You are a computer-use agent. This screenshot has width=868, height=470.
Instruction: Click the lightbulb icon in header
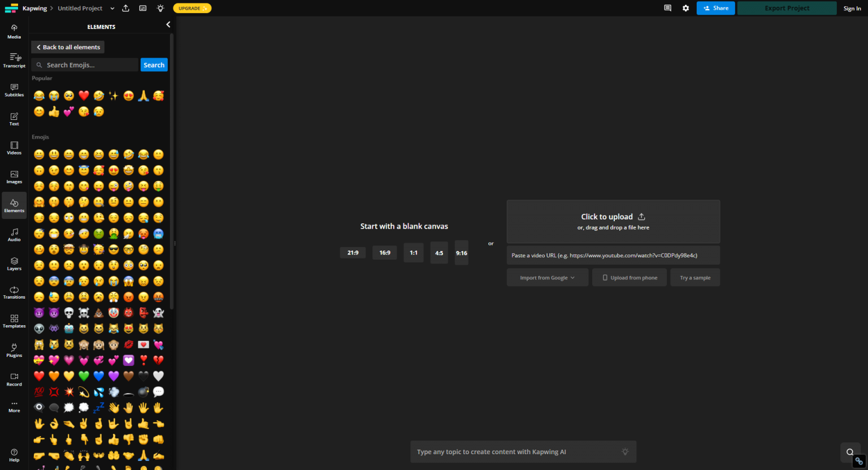coord(160,8)
